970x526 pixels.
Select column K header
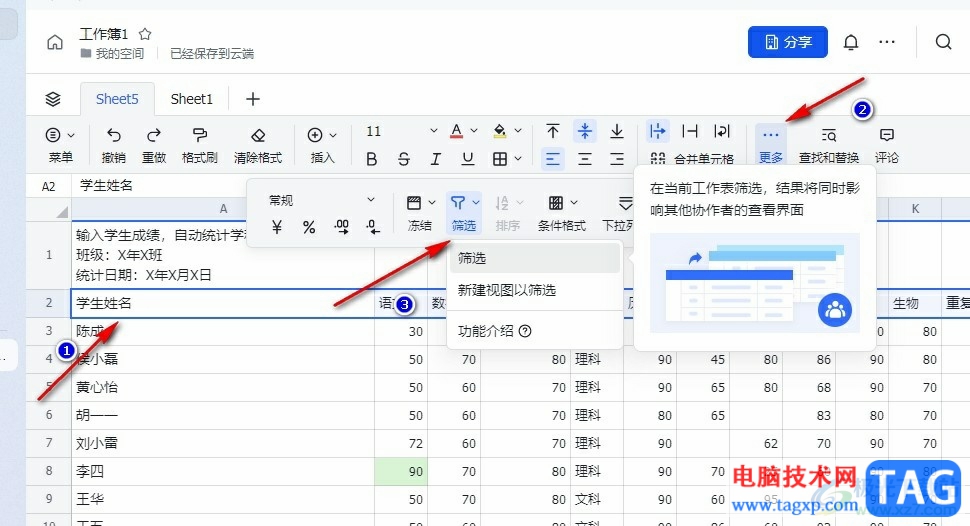point(915,209)
